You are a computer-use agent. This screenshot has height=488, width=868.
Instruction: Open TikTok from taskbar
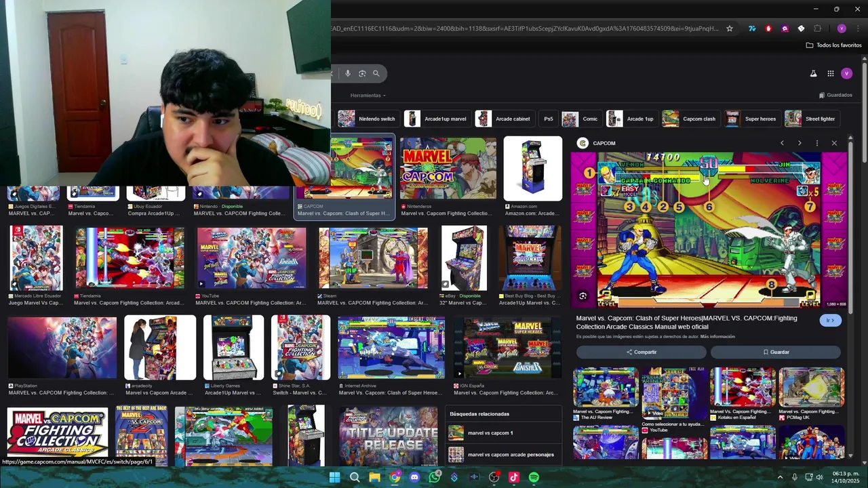[514, 477]
